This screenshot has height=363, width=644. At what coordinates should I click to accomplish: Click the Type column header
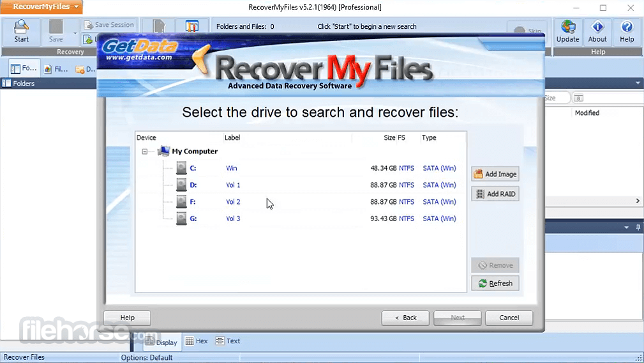(429, 137)
